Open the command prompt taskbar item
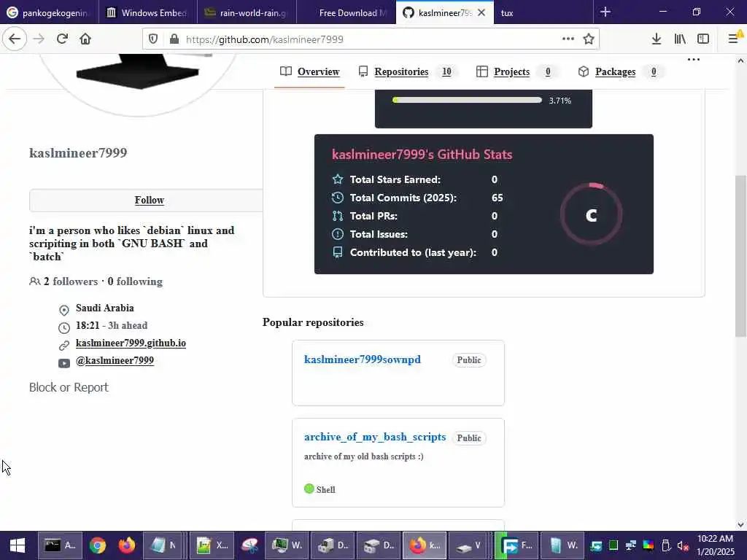The image size is (747, 560). 60,545
